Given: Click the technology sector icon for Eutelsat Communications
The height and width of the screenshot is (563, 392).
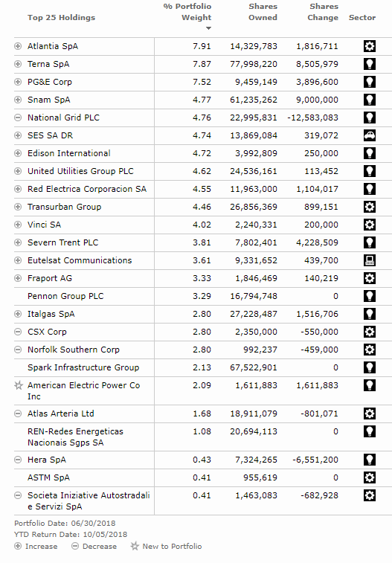Looking at the screenshot, I should (370, 260).
